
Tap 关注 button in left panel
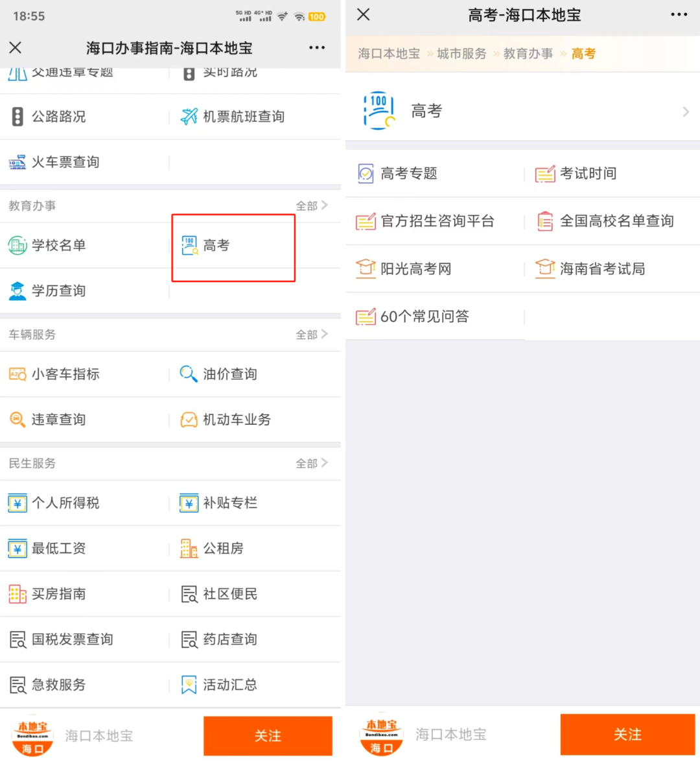268,736
